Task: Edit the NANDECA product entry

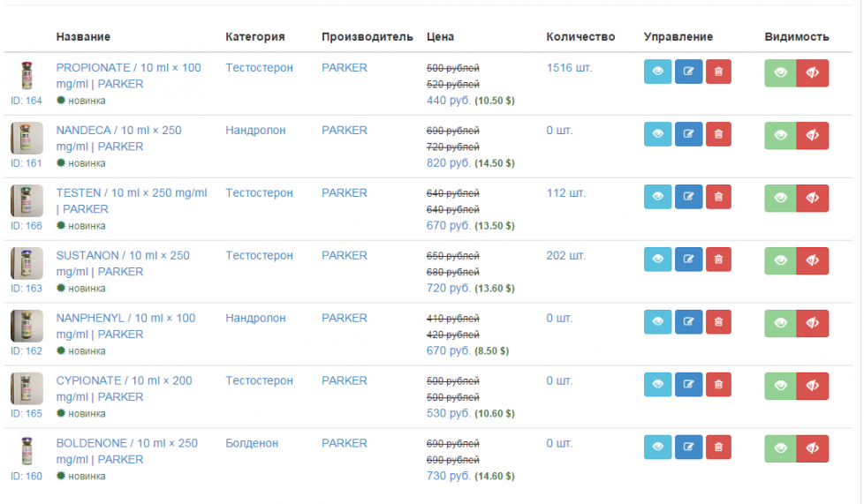Action: tap(688, 135)
